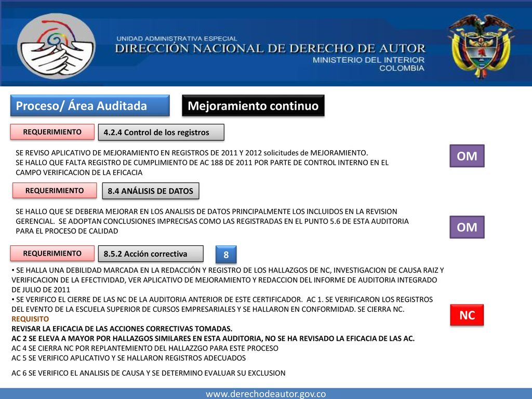Click 'UNIDAD ADMINISTRATIVA ESPECIAL' header text
The width and height of the screenshot is (532, 399).
(177, 38)
